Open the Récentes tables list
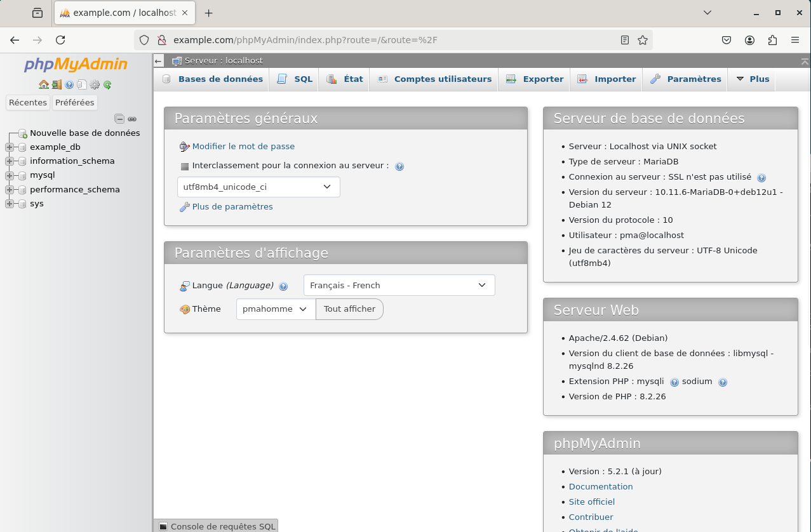The image size is (811, 532). tap(28, 103)
